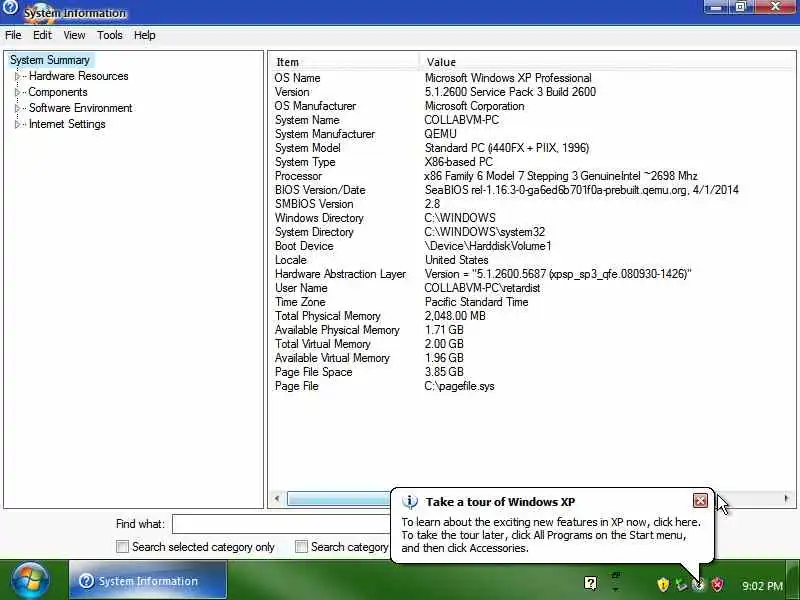Click the C:\pagefile.sys value
Screen dimensions: 800x600
pos(459,386)
